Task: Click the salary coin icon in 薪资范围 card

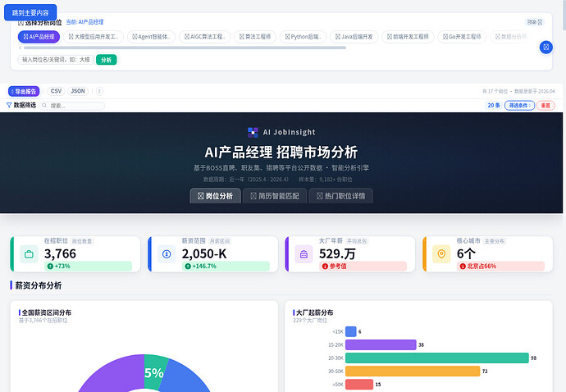Action: click(167, 254)
